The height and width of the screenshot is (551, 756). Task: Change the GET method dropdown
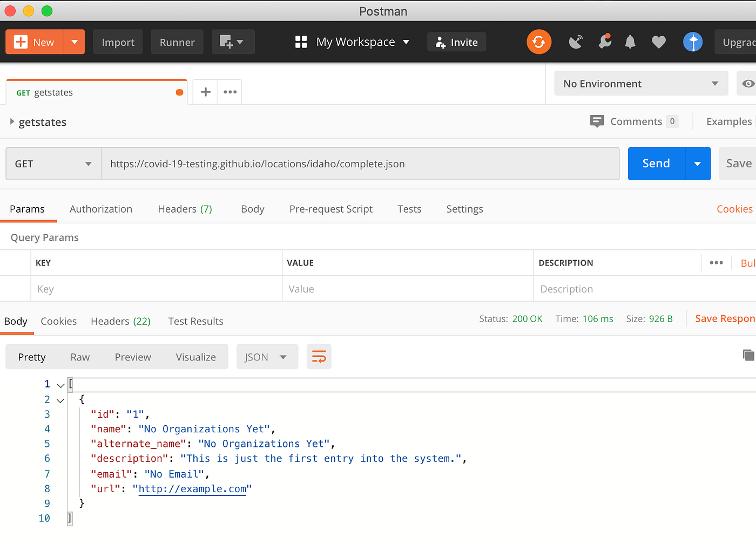click(53, 164)
